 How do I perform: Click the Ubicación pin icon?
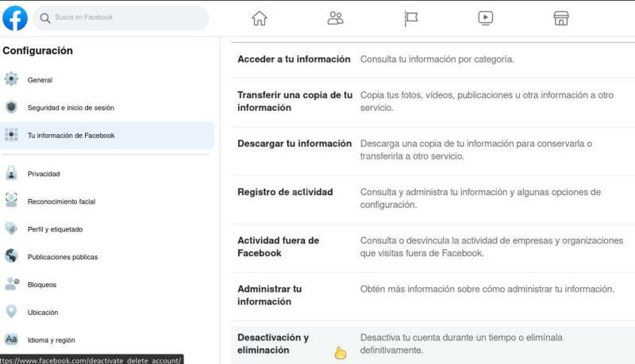11,312
